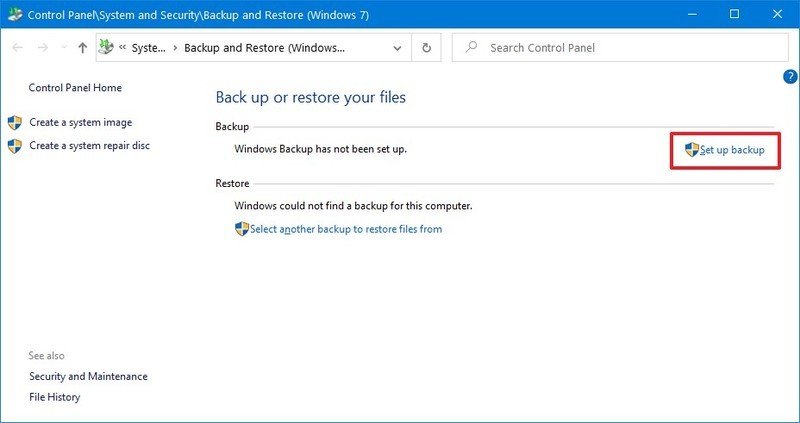This screenshot has height=423, width=800.
Task: Select the Backup and Restore breadcrumb segment
Action: click(264, 48)
